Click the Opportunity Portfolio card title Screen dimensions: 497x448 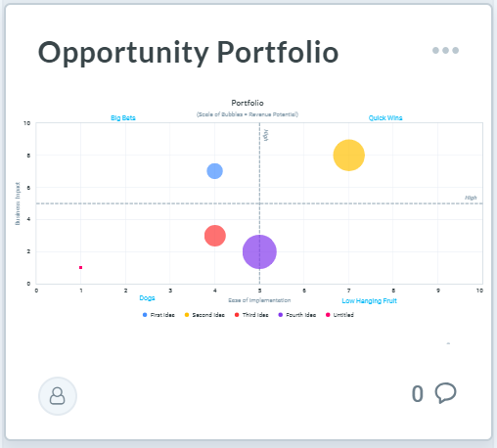coord(188,53)
